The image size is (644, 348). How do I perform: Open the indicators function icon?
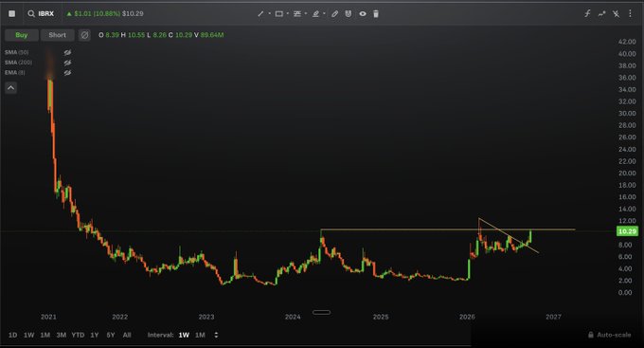[x=587, y=13]
